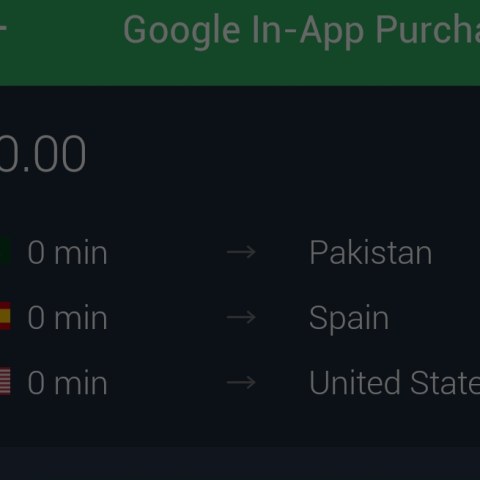The image size is (480, 480).
Task: Open the Google In-App Purchase header
Action: (302, 31)
